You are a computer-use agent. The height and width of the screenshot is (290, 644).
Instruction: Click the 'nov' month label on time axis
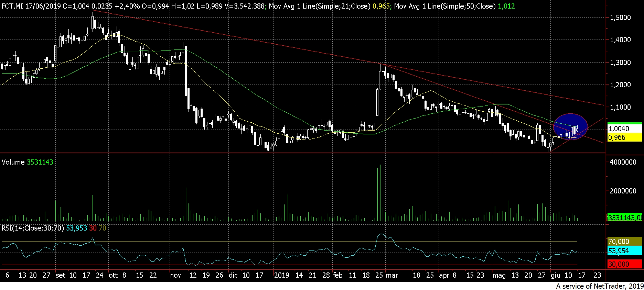click(x=175, y=275)
